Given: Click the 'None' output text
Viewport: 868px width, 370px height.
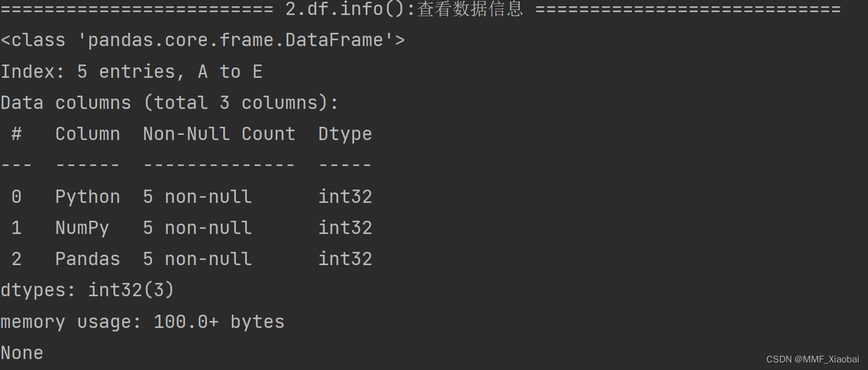Looking at the screenshot, I should (x=22, y=353).
